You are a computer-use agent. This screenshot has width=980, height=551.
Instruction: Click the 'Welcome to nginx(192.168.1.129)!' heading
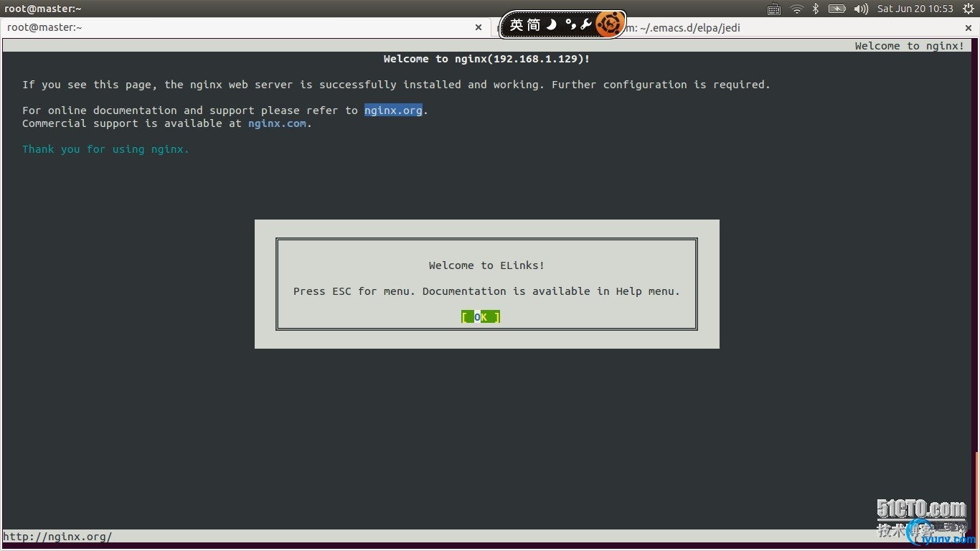tap(486, 59)
